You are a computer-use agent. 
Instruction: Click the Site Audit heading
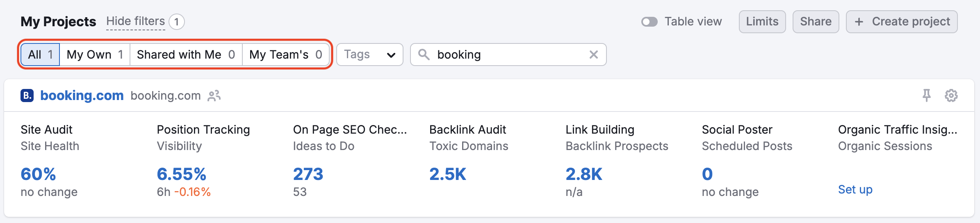click(x=46, y=130)
